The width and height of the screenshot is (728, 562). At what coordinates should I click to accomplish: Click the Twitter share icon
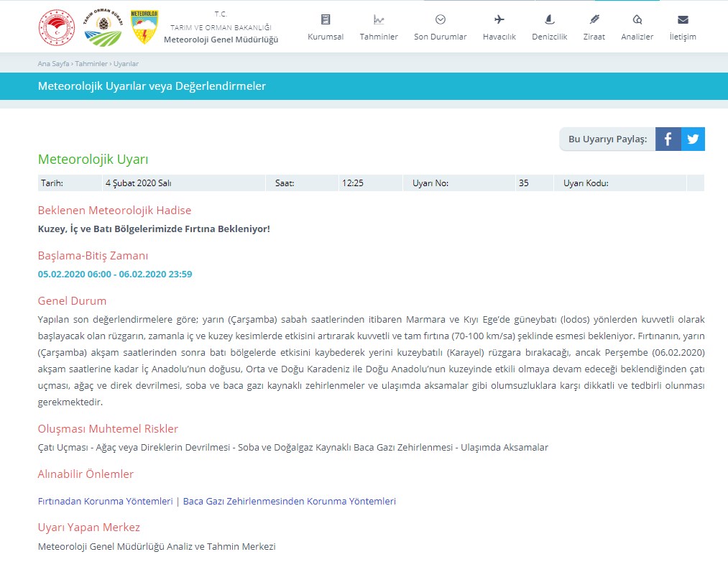click(693, 139)
